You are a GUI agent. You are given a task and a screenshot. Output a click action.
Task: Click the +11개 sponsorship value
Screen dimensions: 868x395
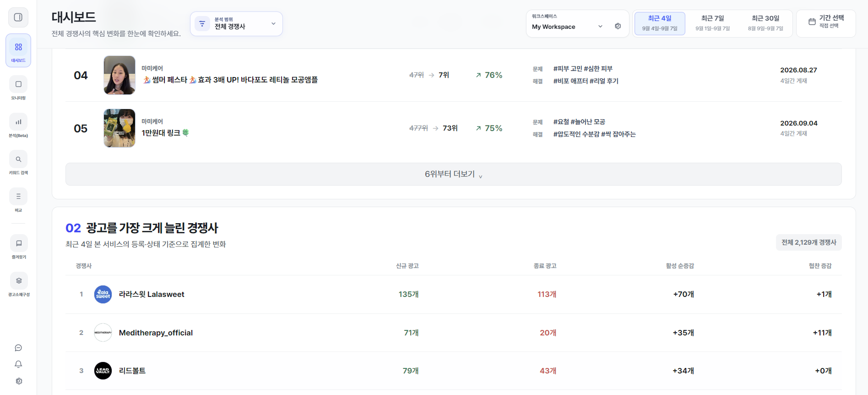822,333
